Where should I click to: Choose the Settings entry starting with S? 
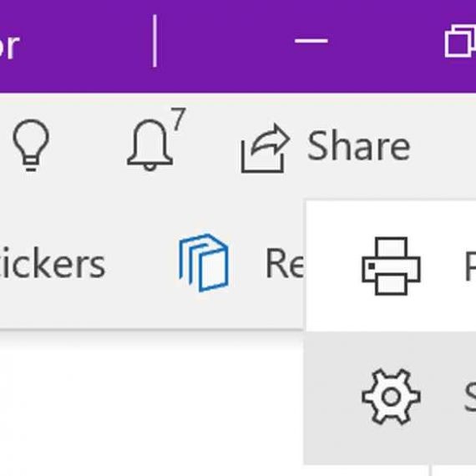point(470,397)
